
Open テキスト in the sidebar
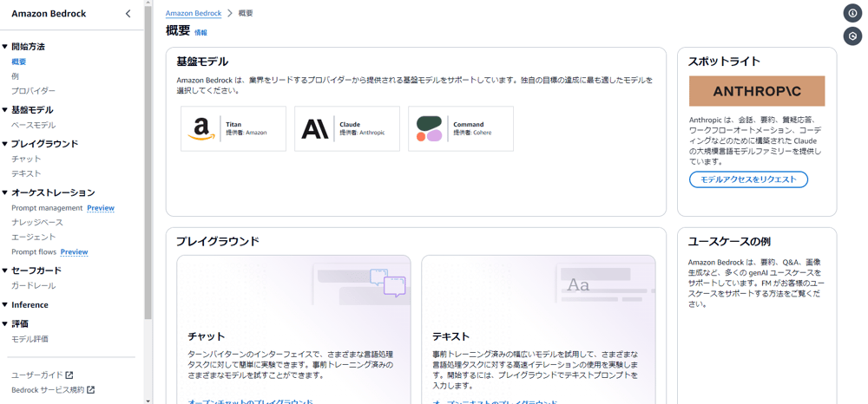(x=26, y=173)
